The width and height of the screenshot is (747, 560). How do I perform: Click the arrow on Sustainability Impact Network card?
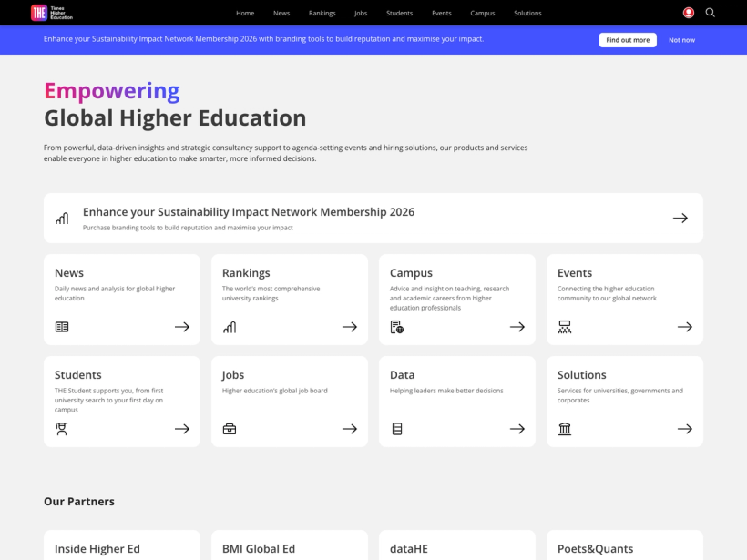coord(680,219)
